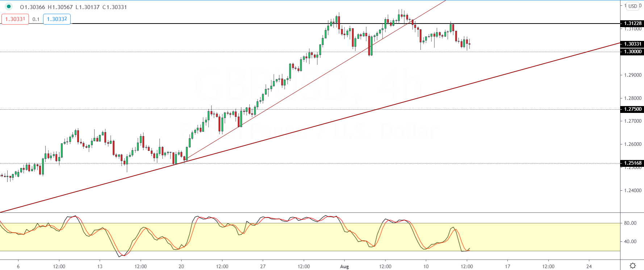The width and height of the screenshot is (644, 270).
Task: Click the 1.27500 price level label
Action: click(x=632, y=109)
